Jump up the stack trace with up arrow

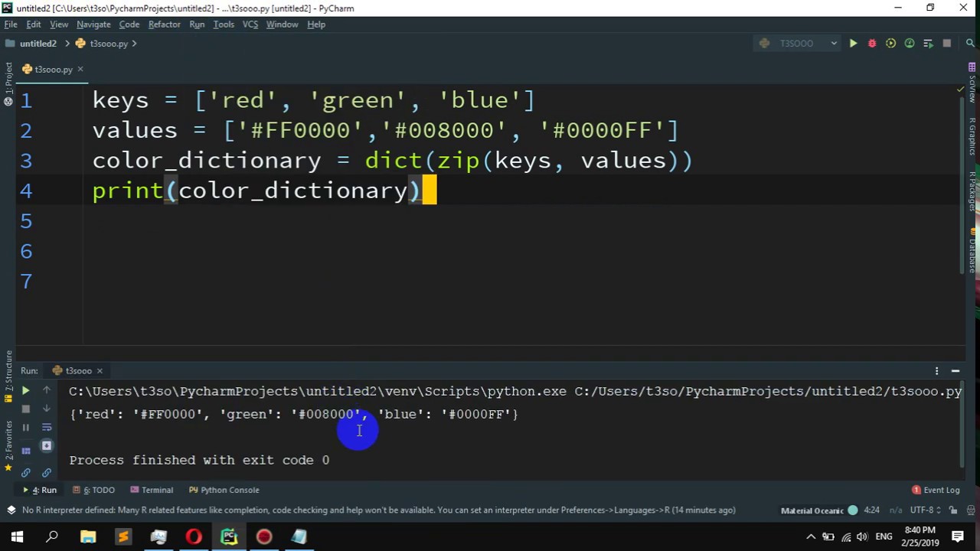[46, 391]
